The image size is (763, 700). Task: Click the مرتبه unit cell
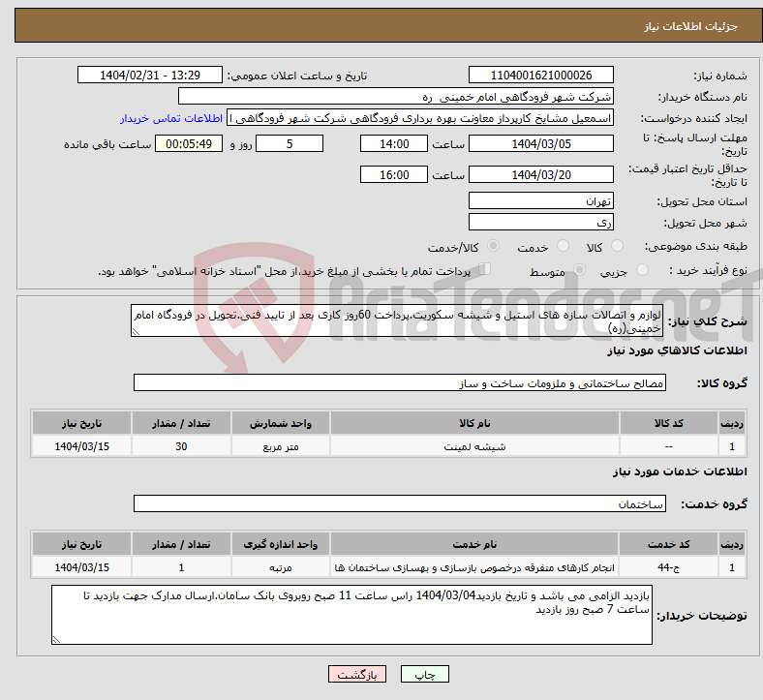pos(281,567)
